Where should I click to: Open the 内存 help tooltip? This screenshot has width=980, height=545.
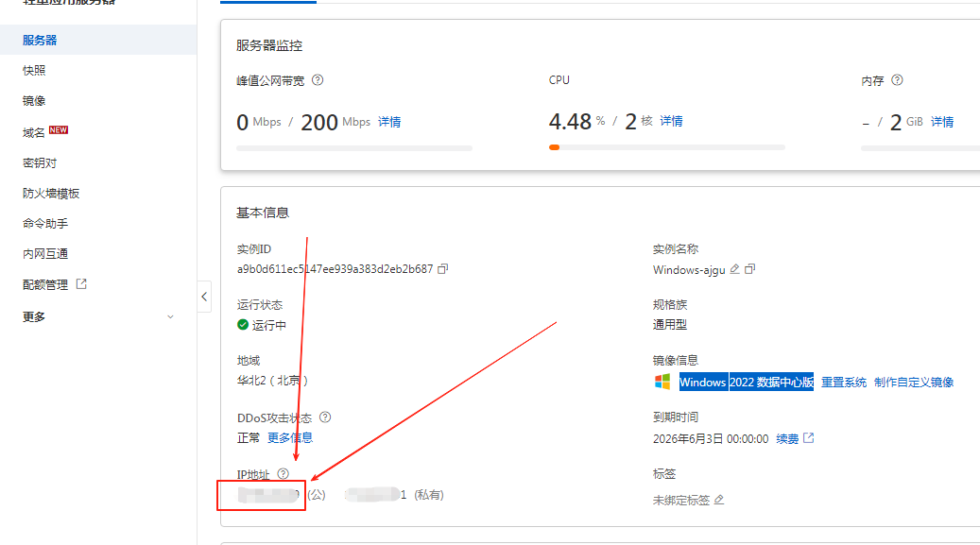point(897,80)
